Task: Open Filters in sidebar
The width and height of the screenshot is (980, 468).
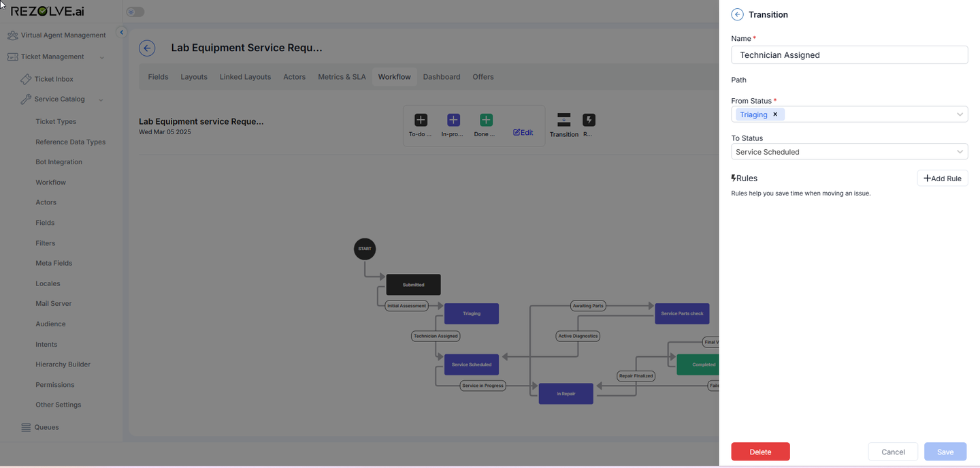Action: click(46, 243)
